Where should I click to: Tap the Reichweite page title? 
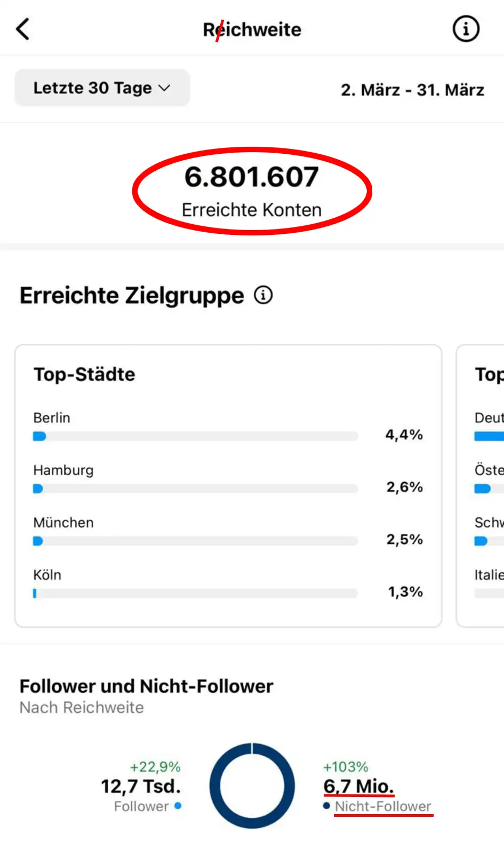252,29
